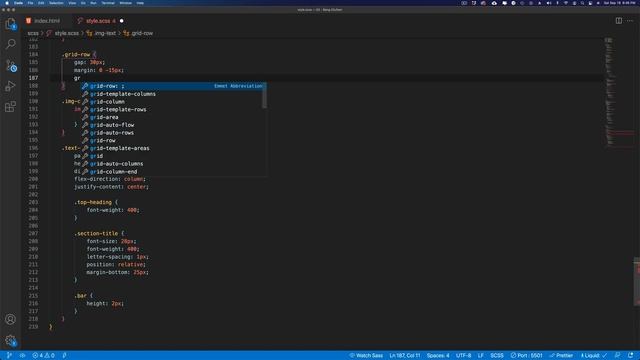Change encoding via UTF-8
The height and width of the screenshot is (360, 640).
click(x=463, y=356)
